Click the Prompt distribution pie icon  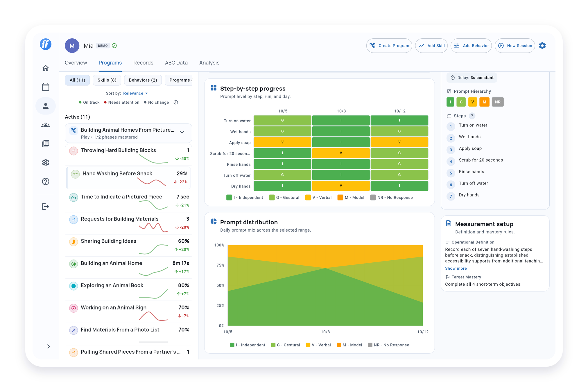tap(214, 221)
